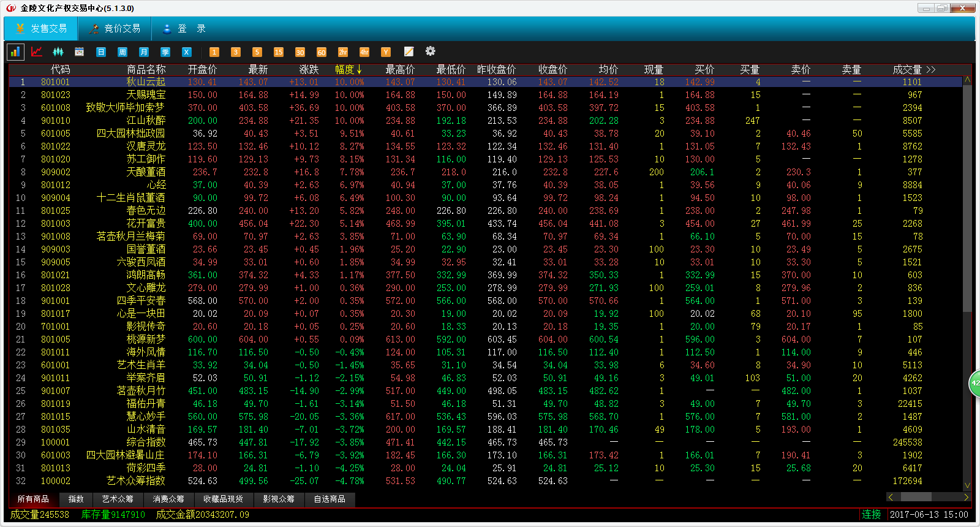Select the bar chart quote list icon
This screenshot has width=980, height=527.
click(15, 52)
